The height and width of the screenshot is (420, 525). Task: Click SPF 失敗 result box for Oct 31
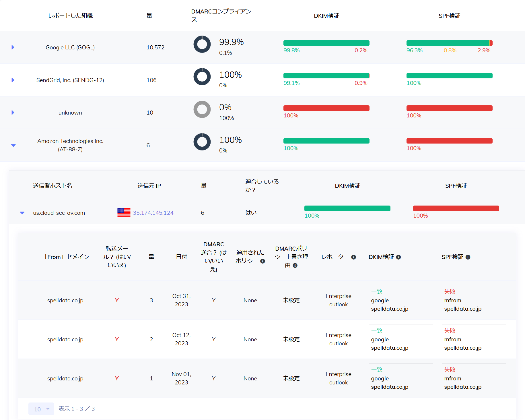tap(474, 300)
